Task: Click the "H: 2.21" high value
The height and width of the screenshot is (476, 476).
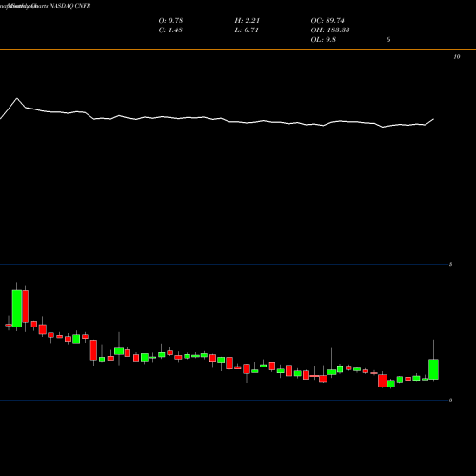Action: [x=248, y=21]
